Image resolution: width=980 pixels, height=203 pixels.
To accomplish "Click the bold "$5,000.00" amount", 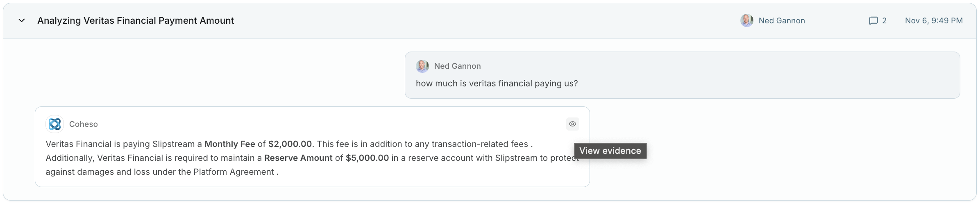I will (367, 158).
